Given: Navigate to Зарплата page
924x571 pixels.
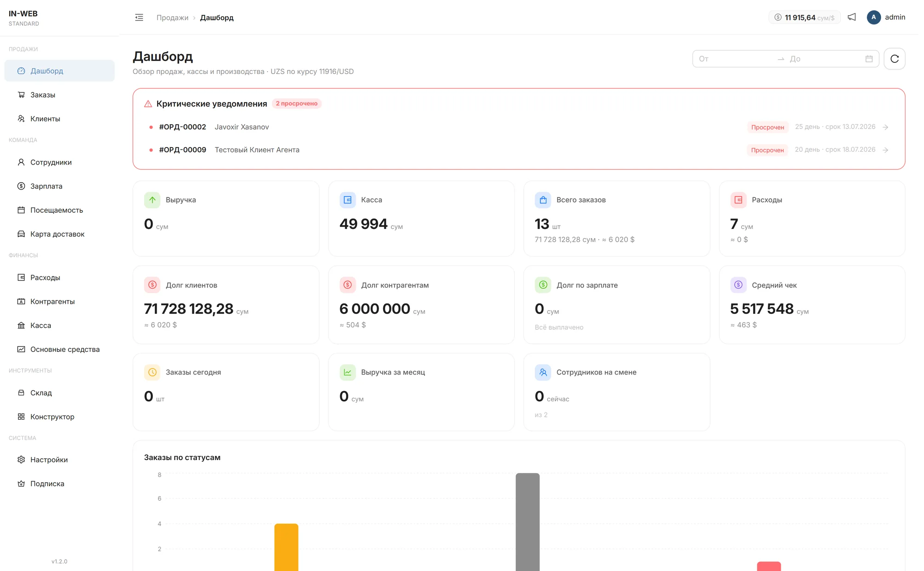Looking at the screenshot, I should 60,186.
